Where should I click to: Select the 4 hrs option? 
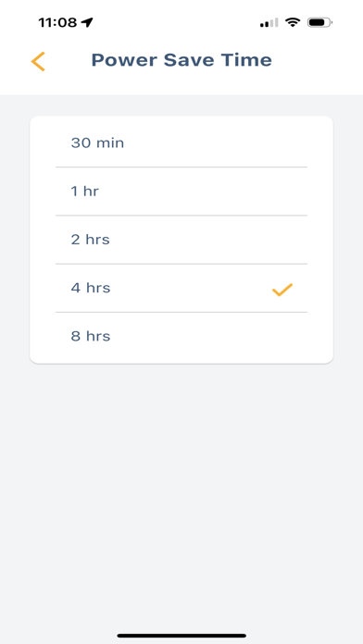181,288
